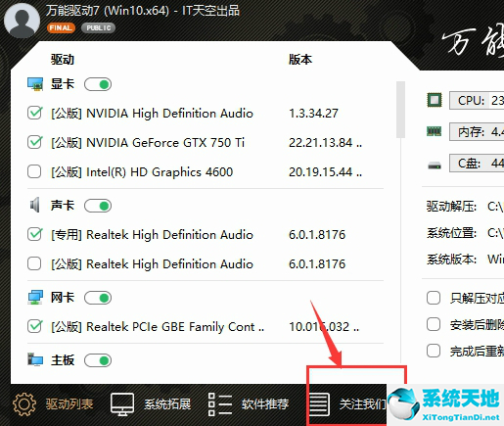Click the 万能驱动7 window title text

143,11
